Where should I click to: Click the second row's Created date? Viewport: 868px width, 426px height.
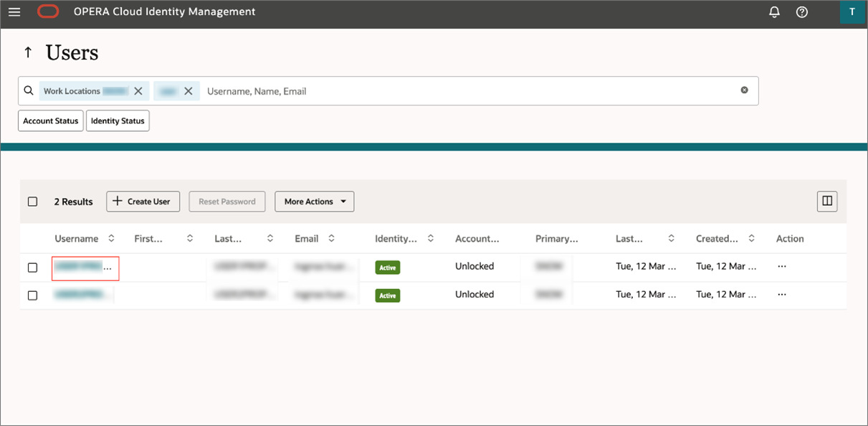point(726,294)
